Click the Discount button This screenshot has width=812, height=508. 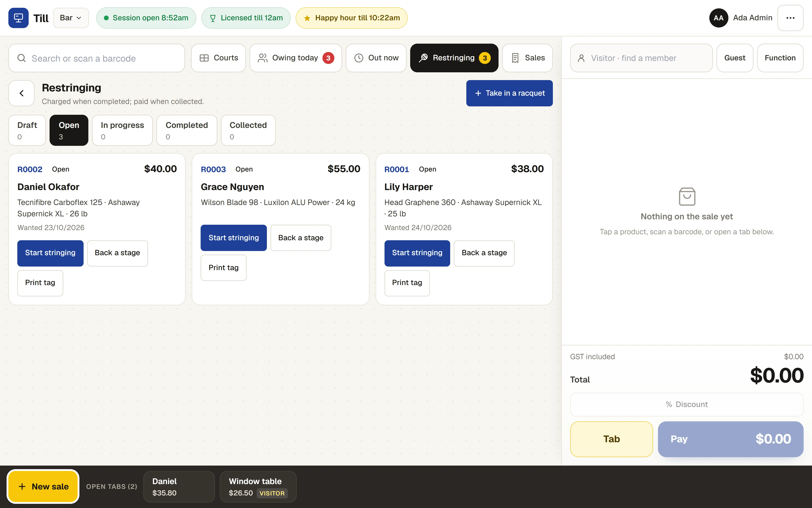tap(686, 405)
